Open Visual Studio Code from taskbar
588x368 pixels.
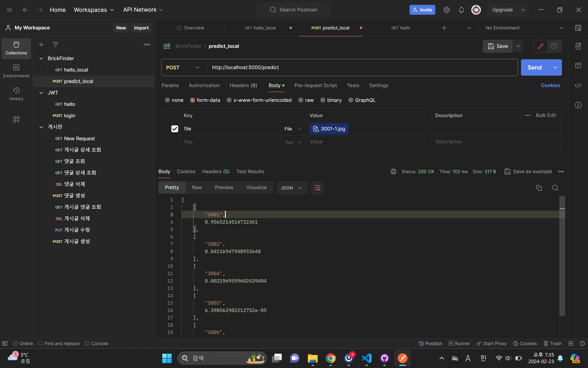366,358
